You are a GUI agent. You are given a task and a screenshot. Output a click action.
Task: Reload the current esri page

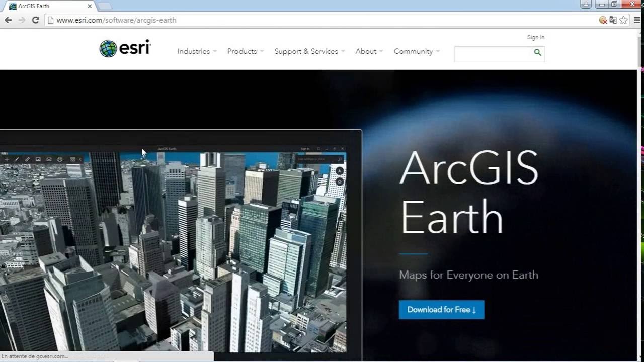(x=35, y=20)
